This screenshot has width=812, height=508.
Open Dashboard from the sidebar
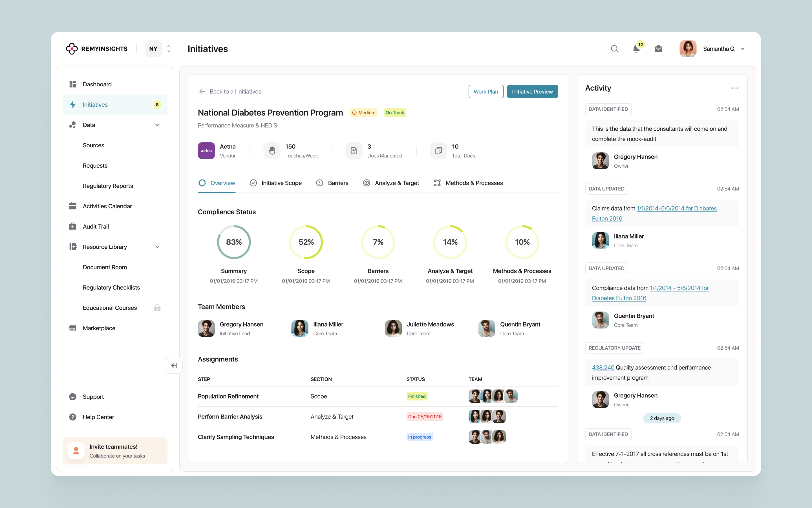(115, 84)
